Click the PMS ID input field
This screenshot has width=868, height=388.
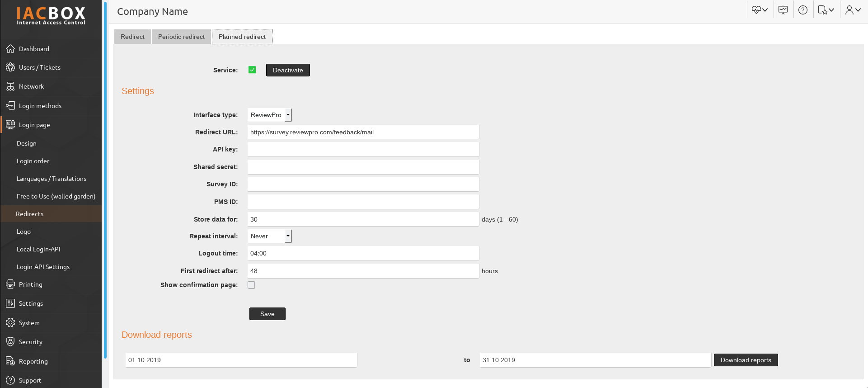tap(363, 202)
